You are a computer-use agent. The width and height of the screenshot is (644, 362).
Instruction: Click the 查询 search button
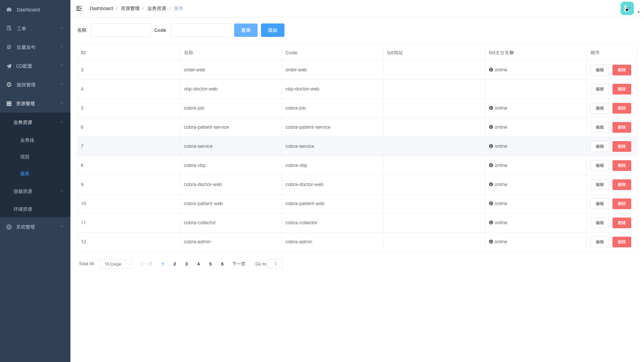click(x=246, y=30)
